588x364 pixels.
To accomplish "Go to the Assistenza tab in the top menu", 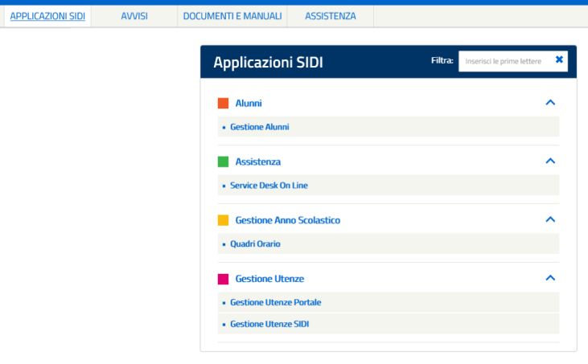I will [x=331, y=16].
